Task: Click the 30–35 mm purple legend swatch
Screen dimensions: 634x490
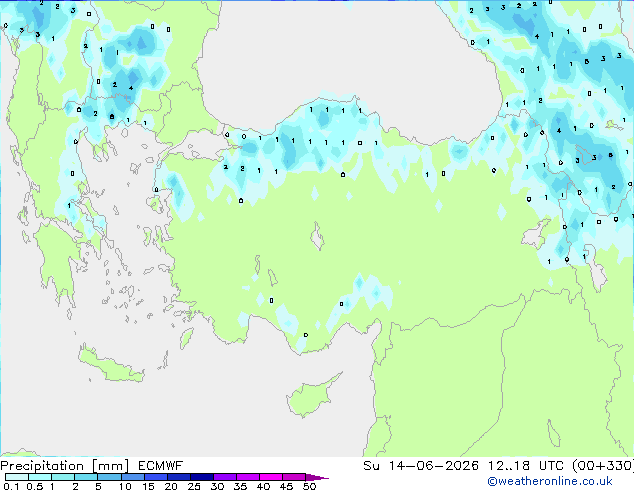Action: (x=224, y=477)
